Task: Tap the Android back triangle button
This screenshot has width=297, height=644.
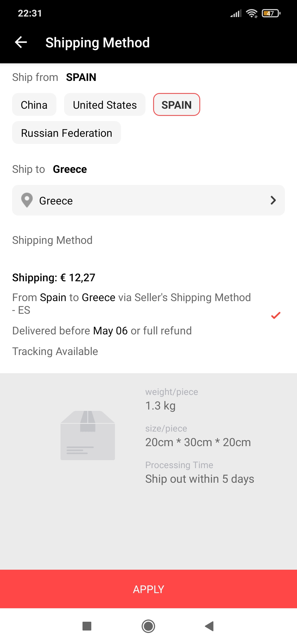Action: [x=210, y=626]
